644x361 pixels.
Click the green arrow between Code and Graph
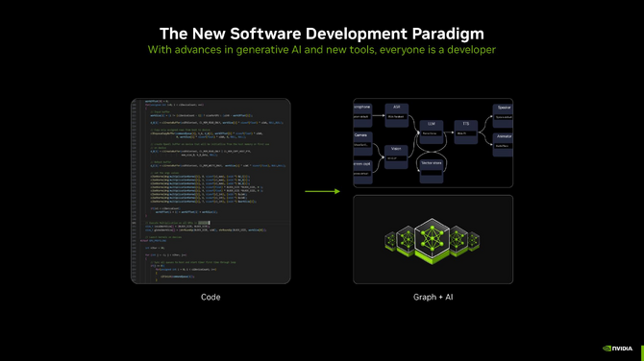click(x=322, y=191)
